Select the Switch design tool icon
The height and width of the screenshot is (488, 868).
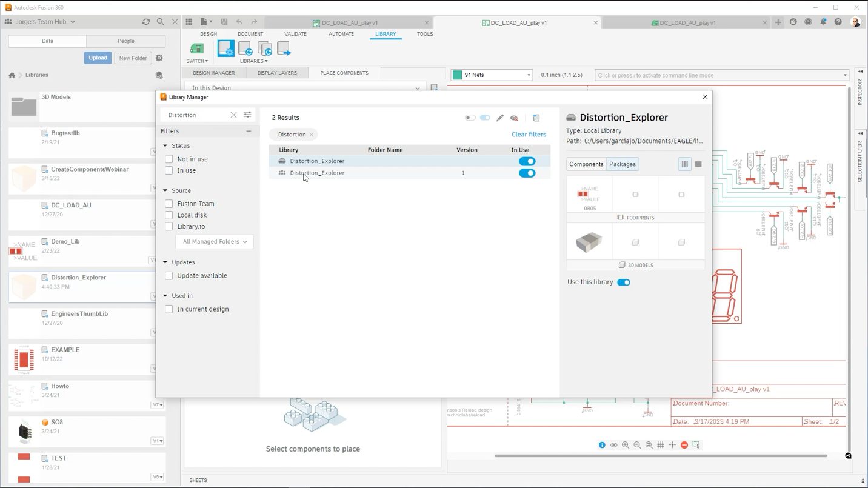[x=196, y=48]
